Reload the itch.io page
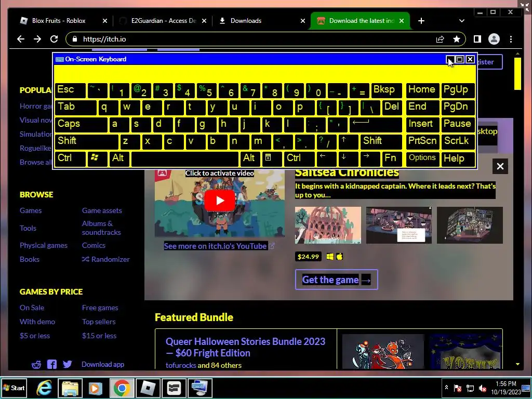The height and width of the screenshot is (399, 532). pos(54,39)
